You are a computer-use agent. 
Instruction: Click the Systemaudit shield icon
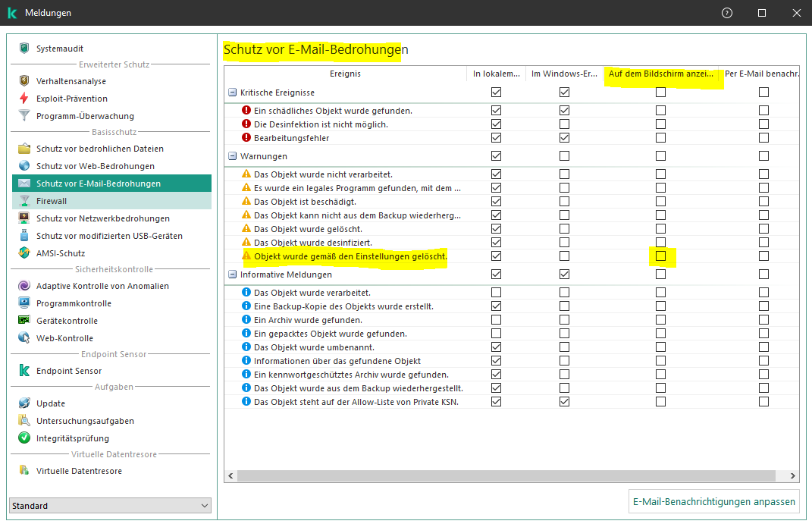coord(24,49)
